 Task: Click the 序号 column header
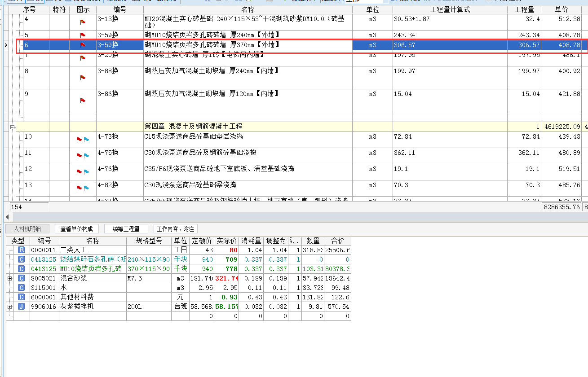(x=29, y=9)
